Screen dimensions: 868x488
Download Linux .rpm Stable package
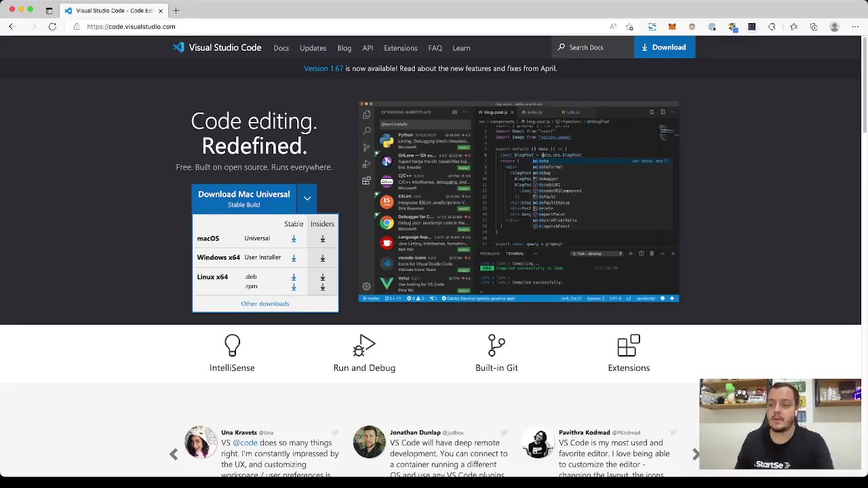point(294,287)
